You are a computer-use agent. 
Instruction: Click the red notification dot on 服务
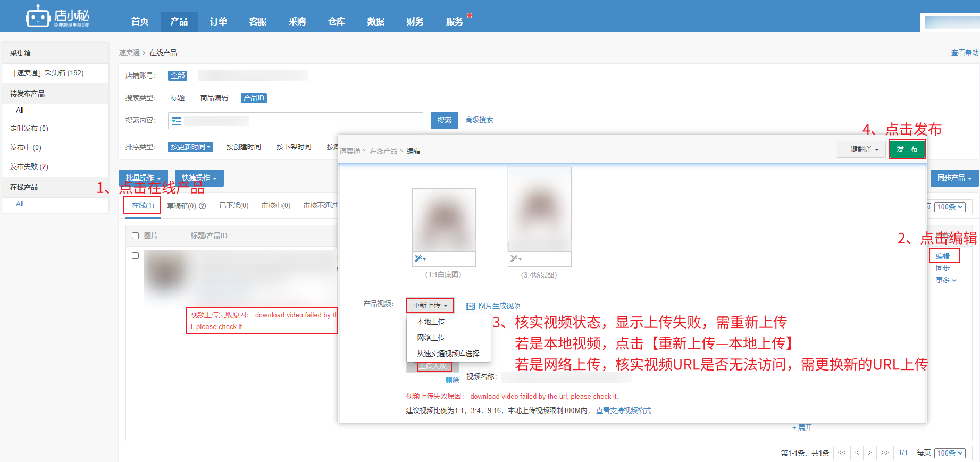point(470,15)
